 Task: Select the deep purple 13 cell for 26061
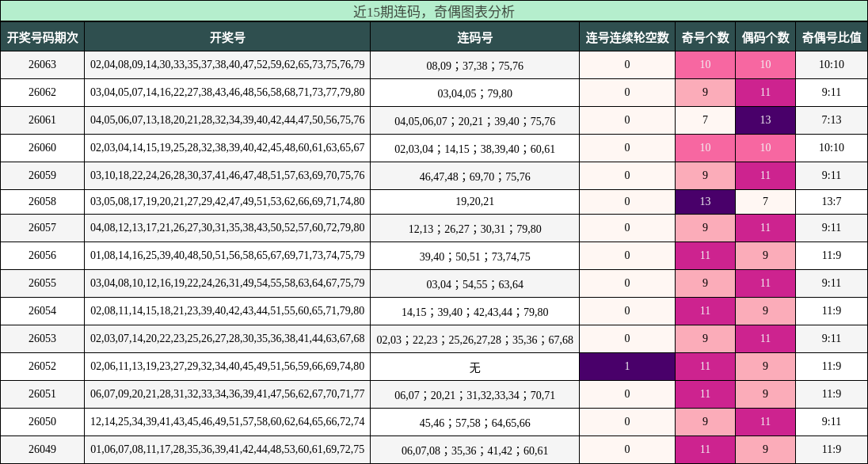point(765,120)
